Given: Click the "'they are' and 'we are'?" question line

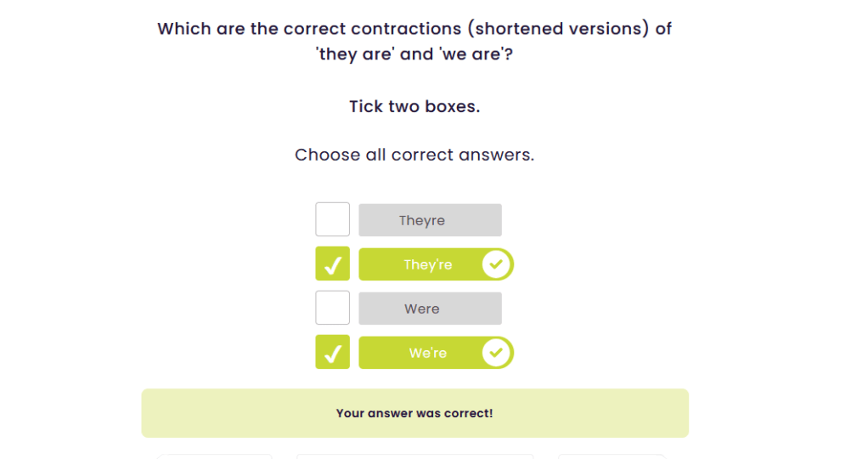Looking at the screenshot, I should pyautogui.click(x=414, y=55).
